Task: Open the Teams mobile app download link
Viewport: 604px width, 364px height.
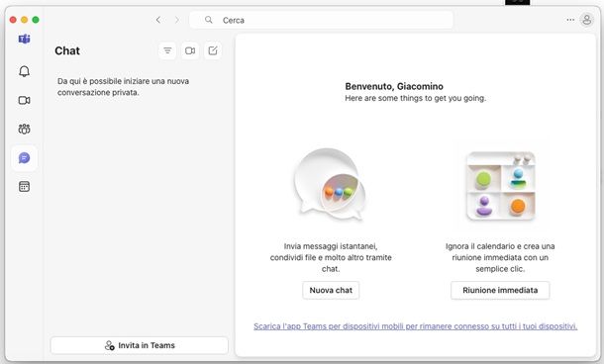Action: click(415, 326)
